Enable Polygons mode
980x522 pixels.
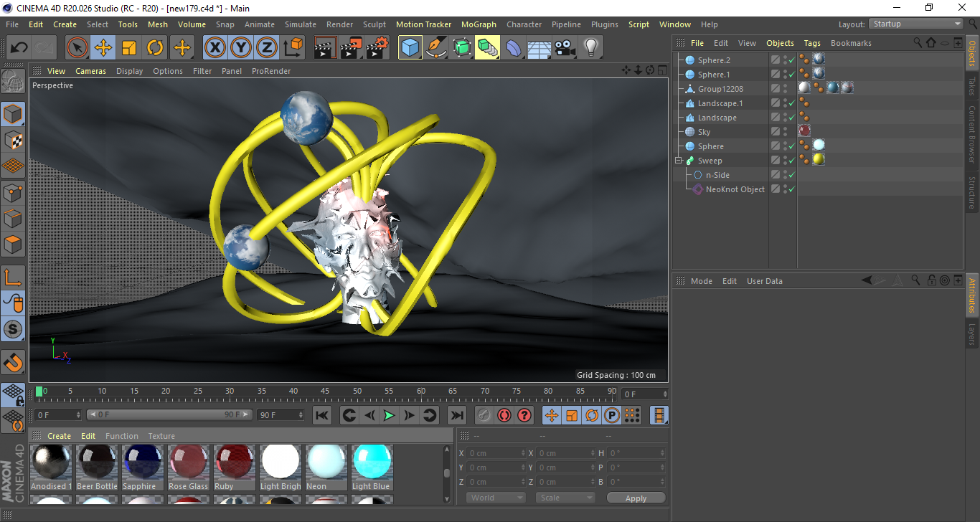pos(14,244)
